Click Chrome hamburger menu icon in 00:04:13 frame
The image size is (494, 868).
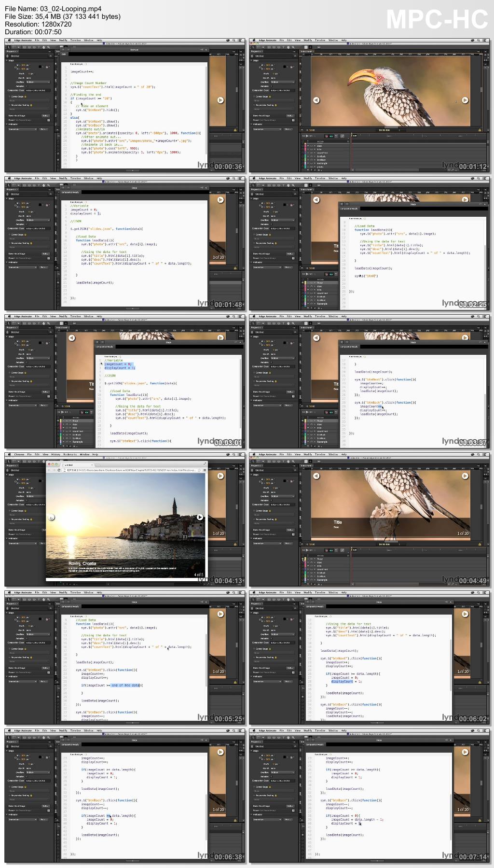[204, 470]
